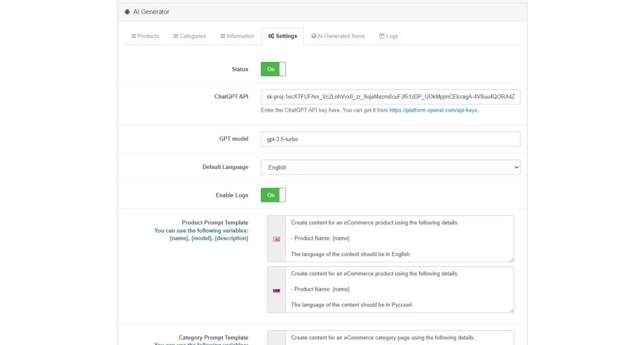The width and height of the screenshot is (644, 345).
Task: Toggle the Status switch off
Action: pyautogui.click(x=273, y=69)
